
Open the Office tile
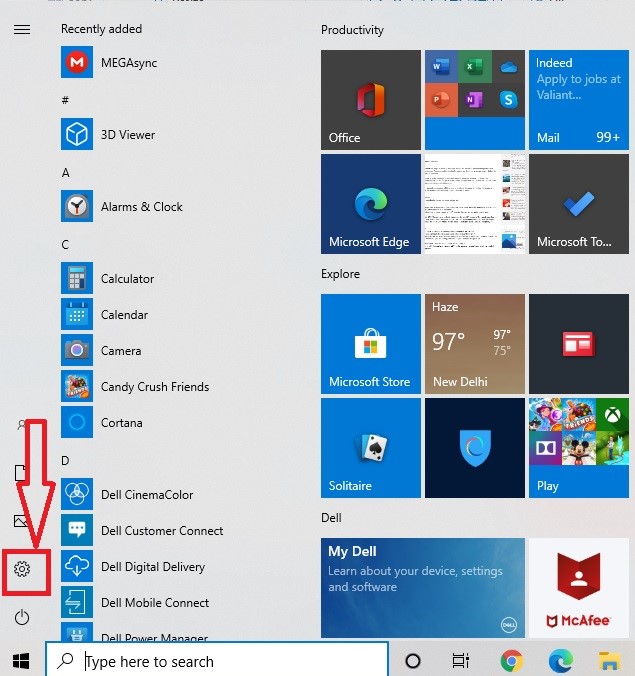coord(371,100)
